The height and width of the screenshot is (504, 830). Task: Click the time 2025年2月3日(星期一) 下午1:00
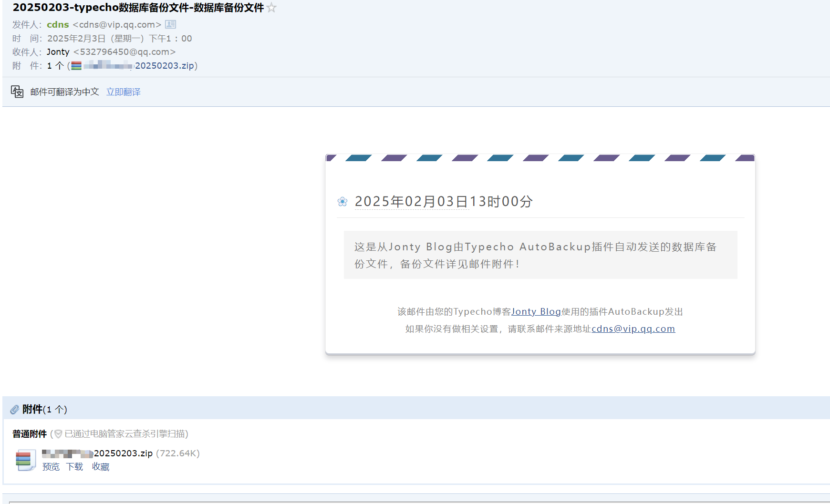point(120,39)
